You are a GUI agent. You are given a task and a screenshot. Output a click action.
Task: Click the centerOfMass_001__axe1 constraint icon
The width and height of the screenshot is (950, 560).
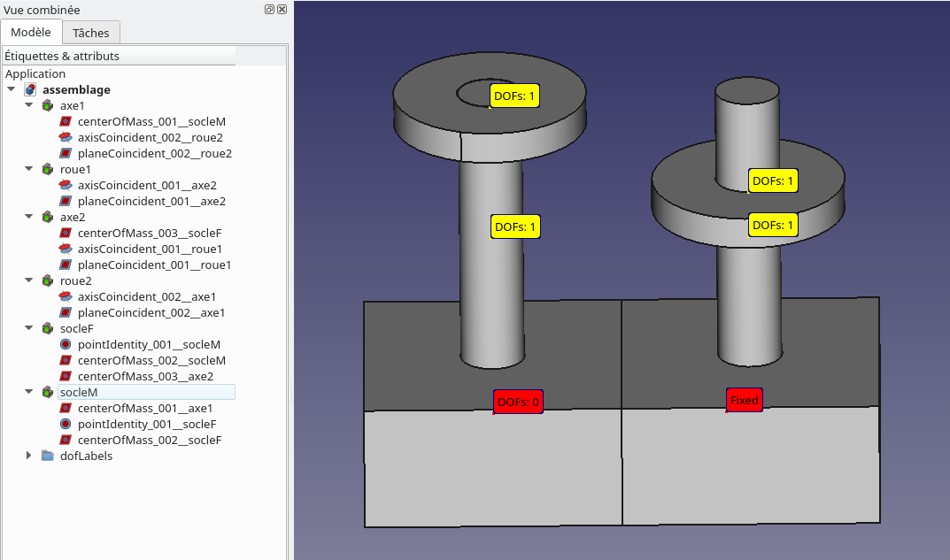pyautogui.click(x=66, y=408)
